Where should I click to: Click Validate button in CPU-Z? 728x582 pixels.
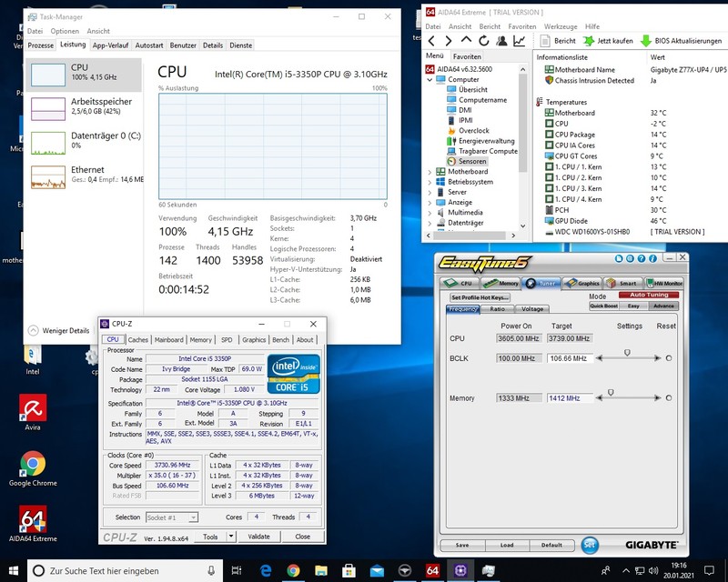(258, 537)
